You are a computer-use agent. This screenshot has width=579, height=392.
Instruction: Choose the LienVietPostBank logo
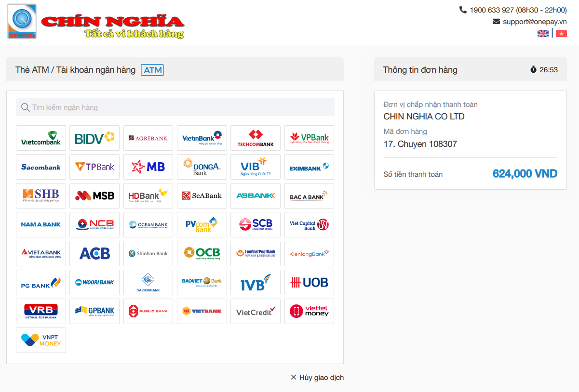tap(256, 254)
